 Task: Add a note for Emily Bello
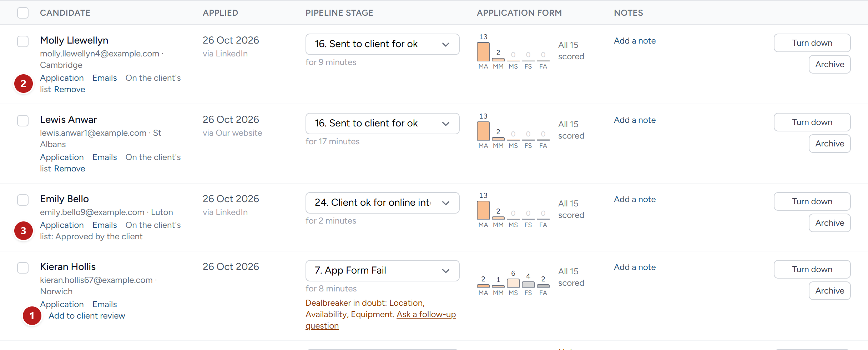[x=635, y=199]
